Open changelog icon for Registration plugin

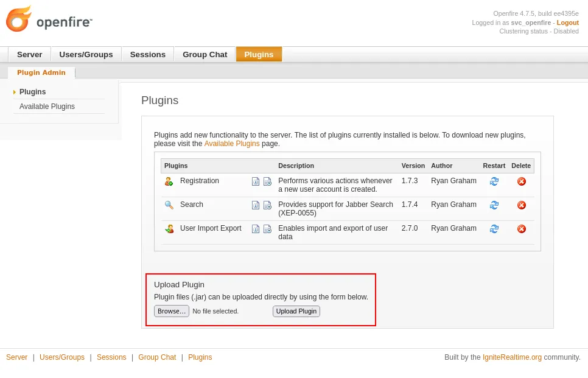pyautogui.click(x=267, y=181)
